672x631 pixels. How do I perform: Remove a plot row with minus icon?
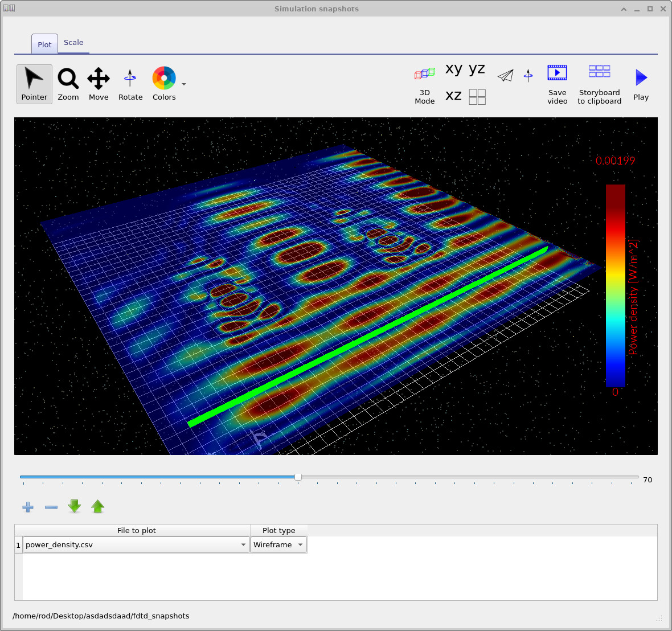[x=51, y=507]
